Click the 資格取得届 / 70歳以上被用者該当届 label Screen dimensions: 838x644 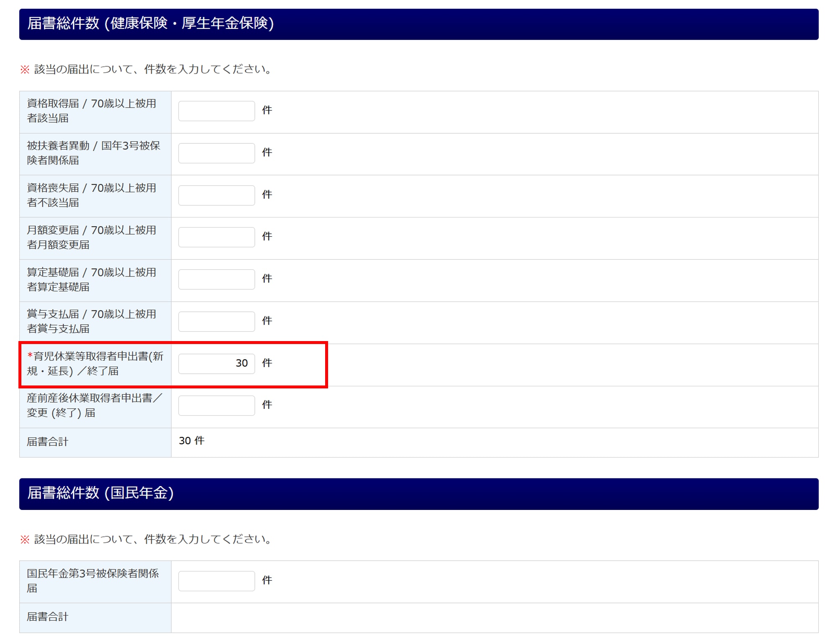[91, 111]
